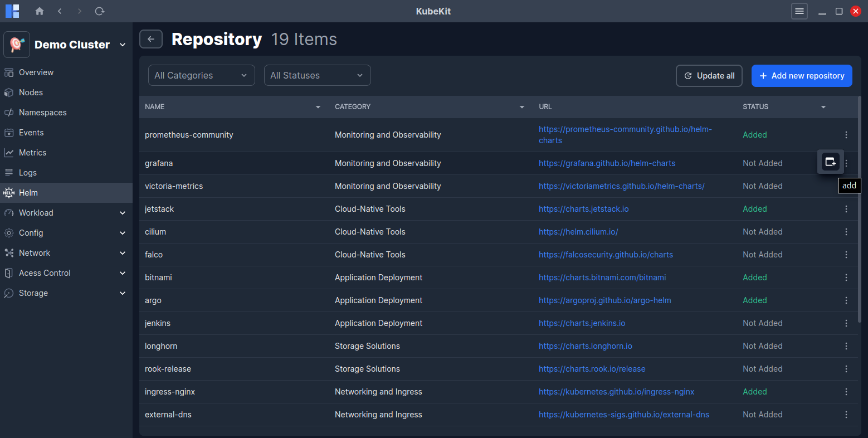Select the Namespaces sidebar icon
The image size is (868, 438).
[8, 112]
